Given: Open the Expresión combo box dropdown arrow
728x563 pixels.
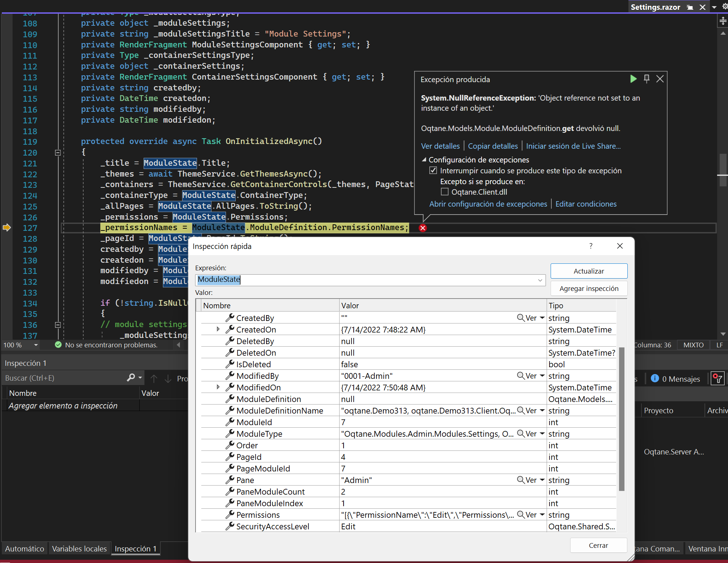Looking at the screenshot, I should pos(540,280).
